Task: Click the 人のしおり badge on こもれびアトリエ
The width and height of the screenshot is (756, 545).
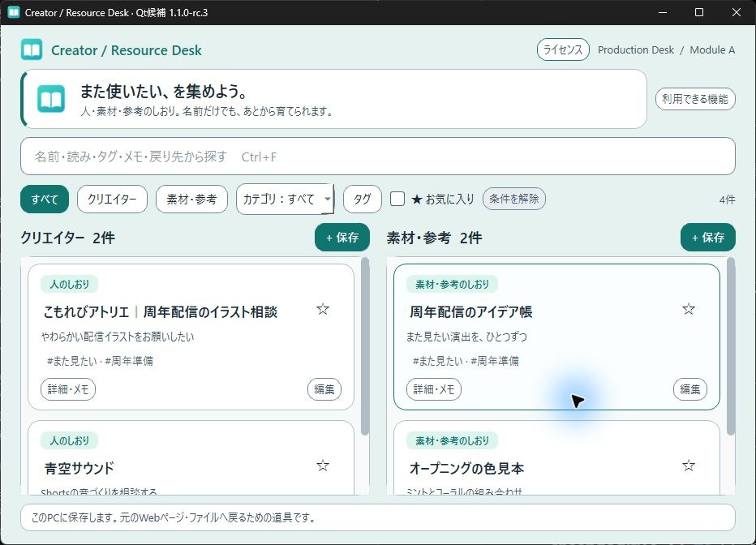Action: pos(70,285)
